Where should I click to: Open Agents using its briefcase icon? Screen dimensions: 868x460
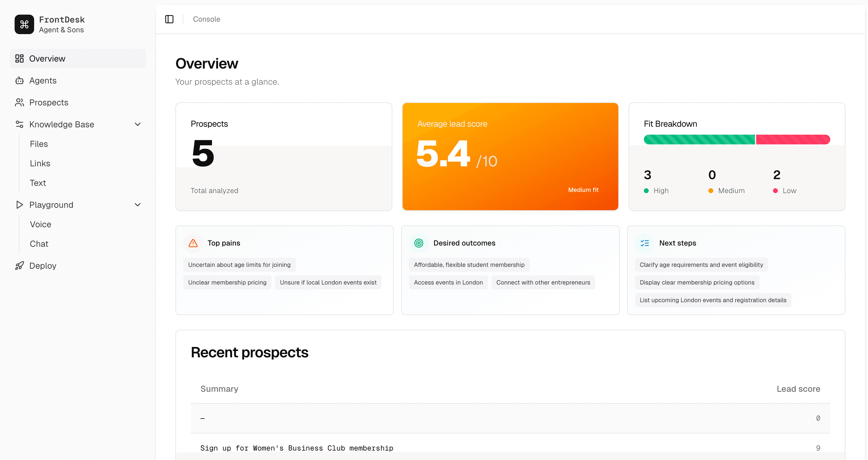pos(19,80)
